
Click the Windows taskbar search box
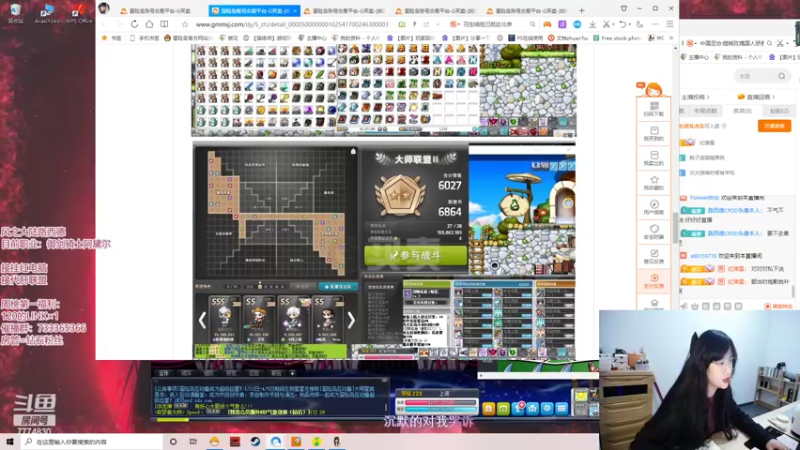click(x=92, y=441)
